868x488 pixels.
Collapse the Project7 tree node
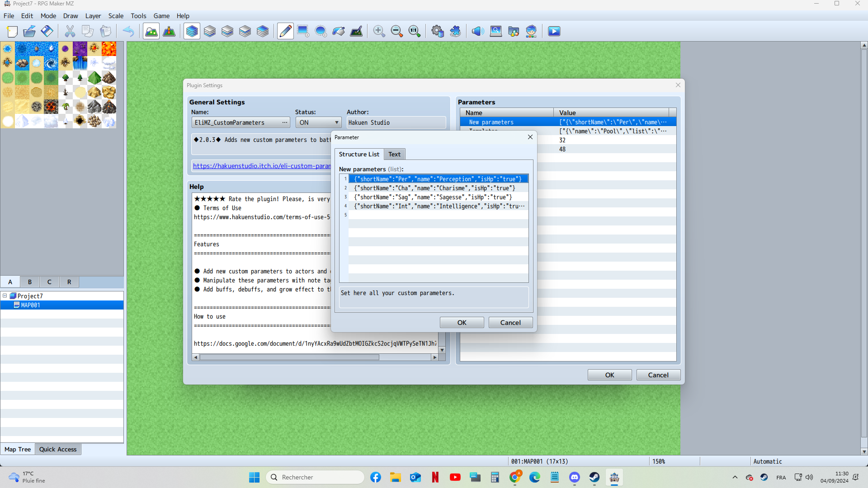(x=5, y=296)
